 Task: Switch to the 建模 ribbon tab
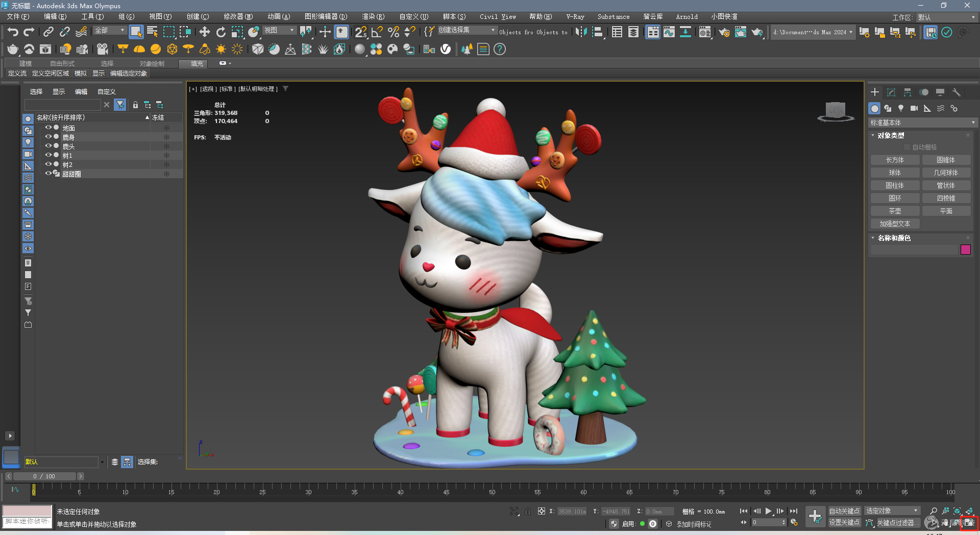click(x=26, y=64)
